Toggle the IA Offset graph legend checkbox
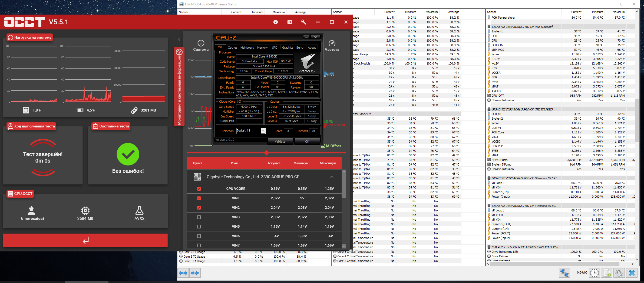Viewport: 644px width, 283px height. (x=323, y=146)
